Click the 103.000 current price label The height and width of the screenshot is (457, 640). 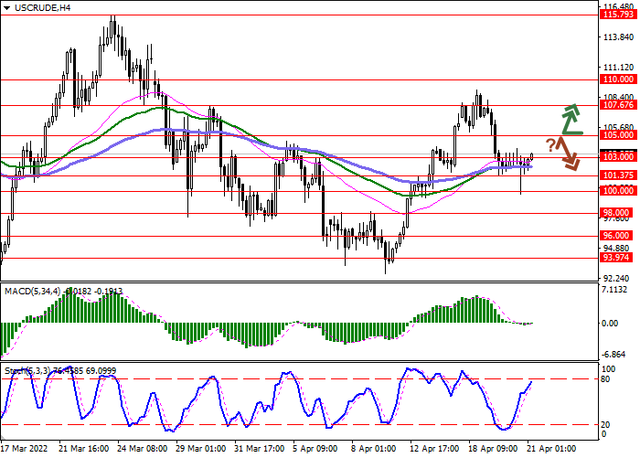coord(619,157)
